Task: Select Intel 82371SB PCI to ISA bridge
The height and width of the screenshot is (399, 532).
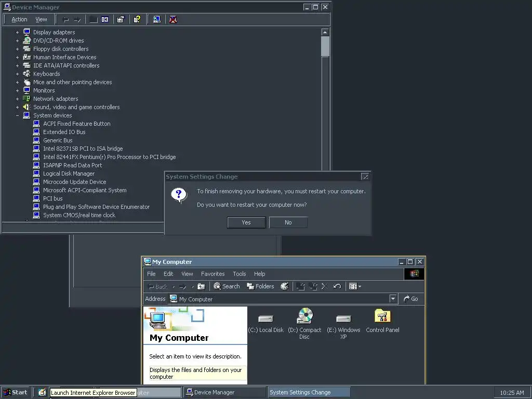Action: click(x=83, y=149)
